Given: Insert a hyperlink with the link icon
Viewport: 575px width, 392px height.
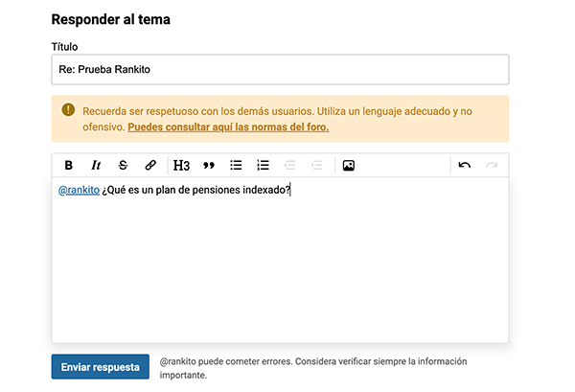Looking at the screenshot, I should click(x=150, y=165).
